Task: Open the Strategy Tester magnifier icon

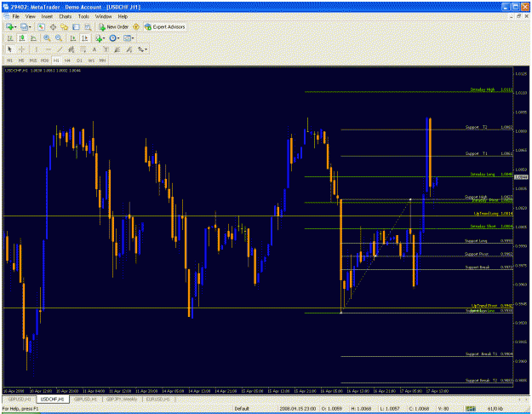Action: click(x=88, y=26)
